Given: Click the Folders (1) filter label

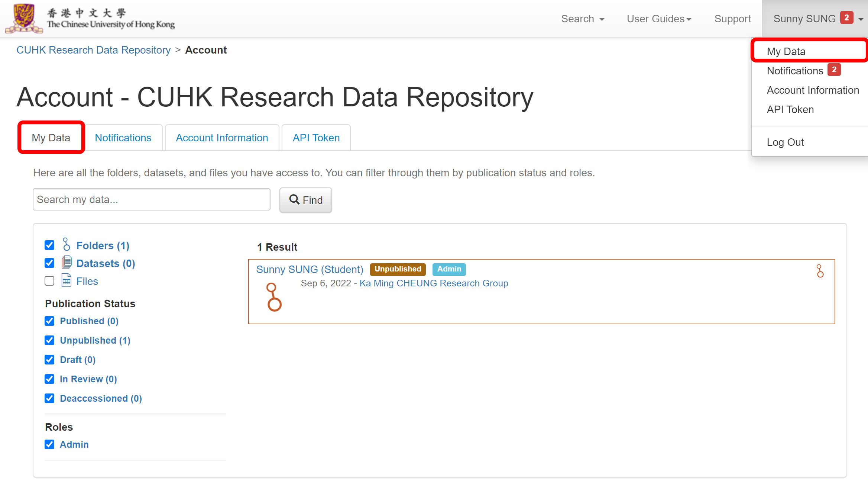Looking at the screenshot, I should click(103, 245).
